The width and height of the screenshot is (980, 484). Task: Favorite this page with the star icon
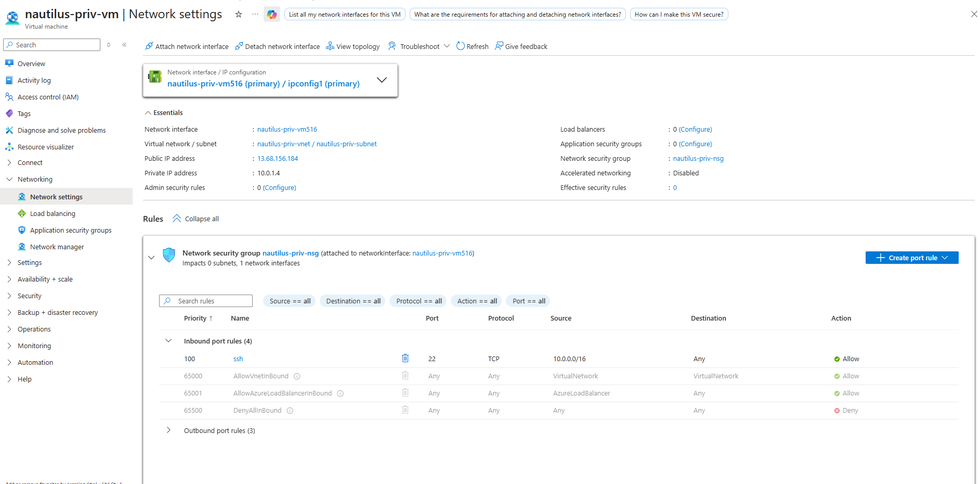click(239, 15)
